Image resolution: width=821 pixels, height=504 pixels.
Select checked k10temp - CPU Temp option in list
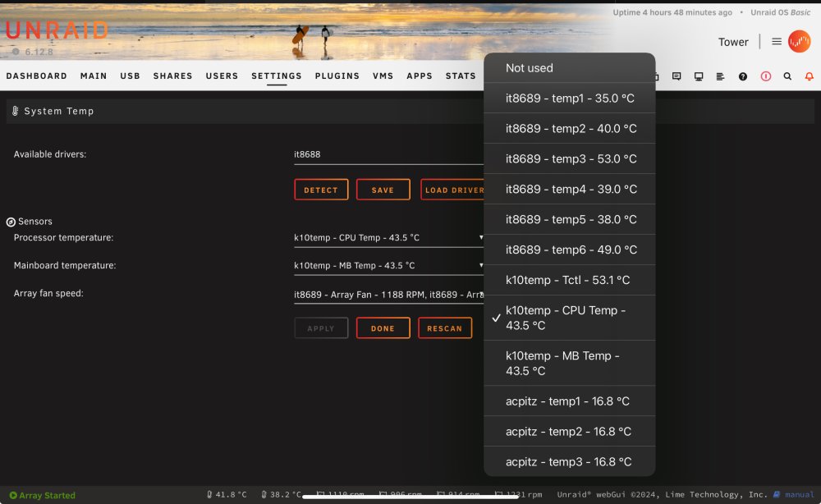coord(570,318)
